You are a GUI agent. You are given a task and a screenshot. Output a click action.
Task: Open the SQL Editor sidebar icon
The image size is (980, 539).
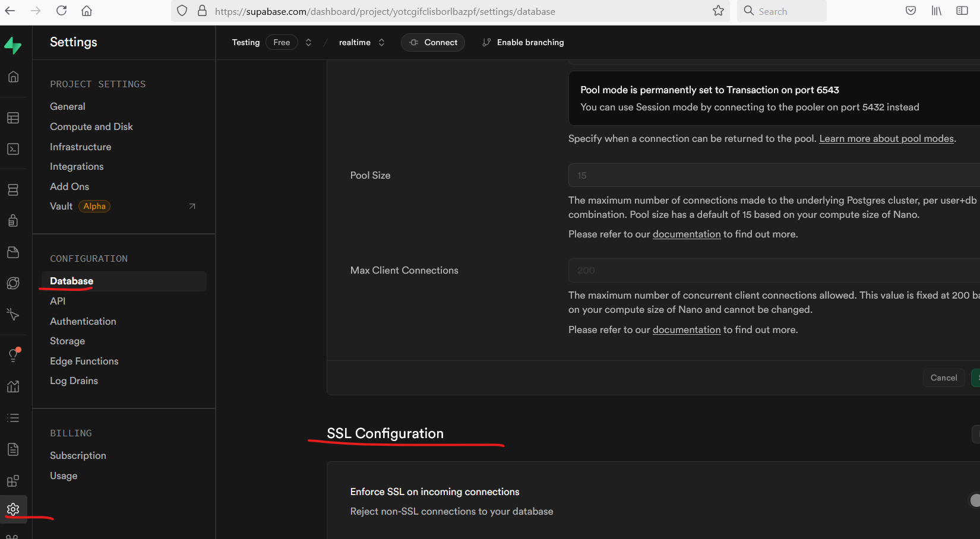(13, 149)
